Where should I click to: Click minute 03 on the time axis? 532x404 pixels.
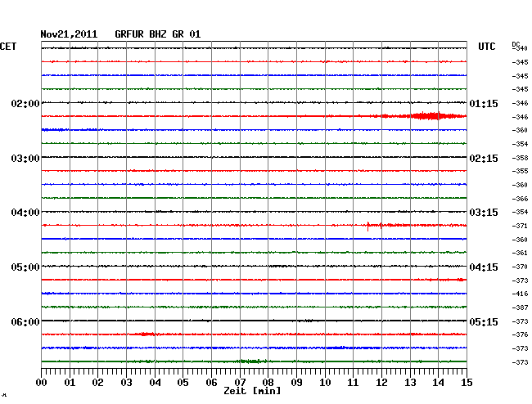click(126, 383)
